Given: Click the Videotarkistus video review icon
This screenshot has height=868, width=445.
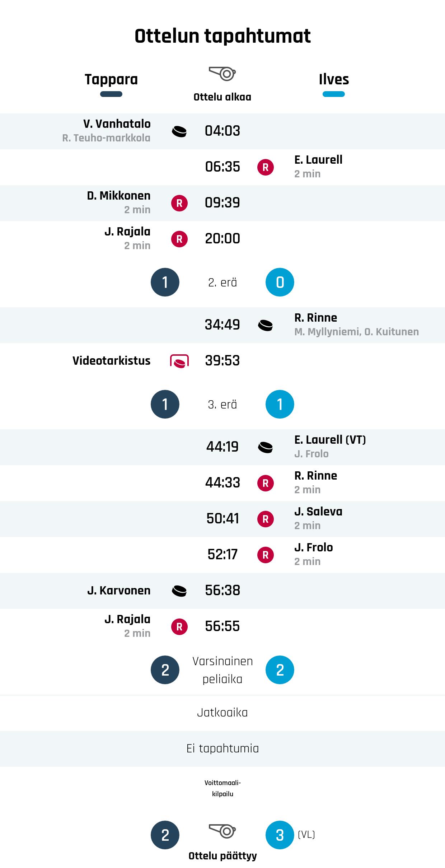Looking at the screenshot, I should (179, 361).
